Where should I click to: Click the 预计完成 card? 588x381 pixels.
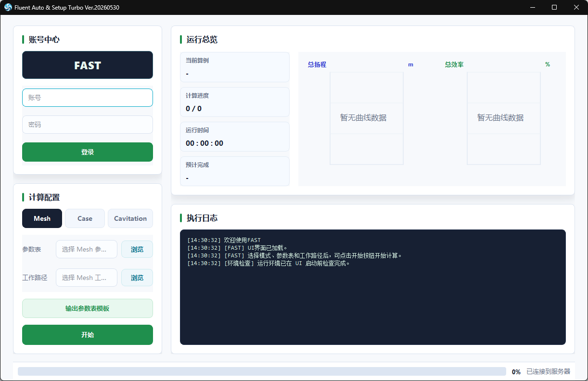pos(235,171)
